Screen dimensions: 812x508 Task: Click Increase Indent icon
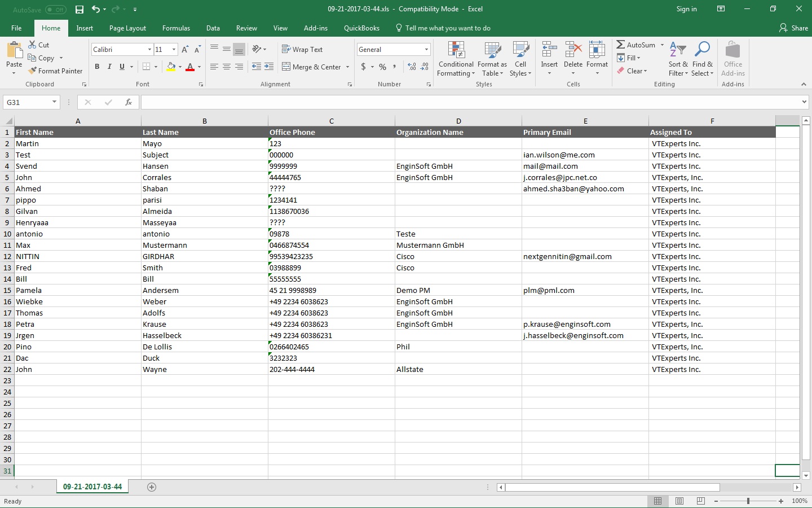(x=269, y=67)
